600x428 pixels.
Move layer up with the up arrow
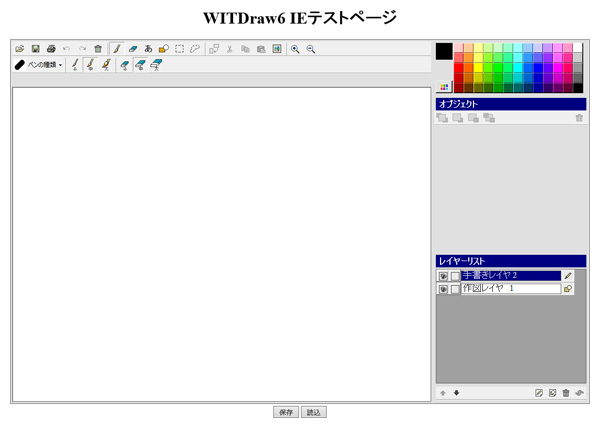pos(443,393)
